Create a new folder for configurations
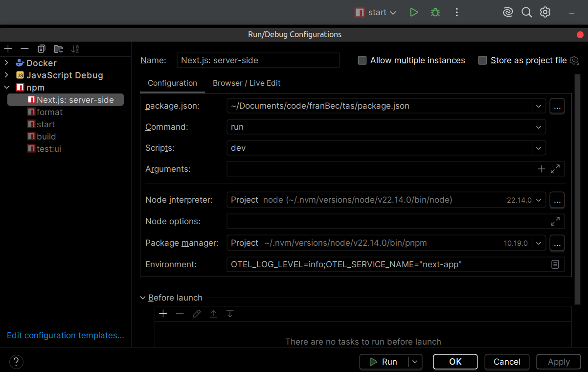 (x=58, y=48)
